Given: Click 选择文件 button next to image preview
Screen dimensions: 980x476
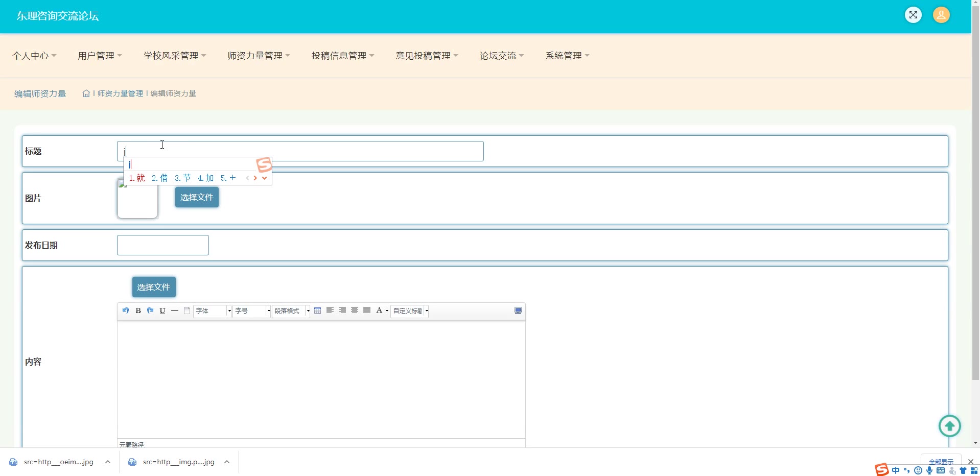Looking at the screenshot, I should 197,197.
